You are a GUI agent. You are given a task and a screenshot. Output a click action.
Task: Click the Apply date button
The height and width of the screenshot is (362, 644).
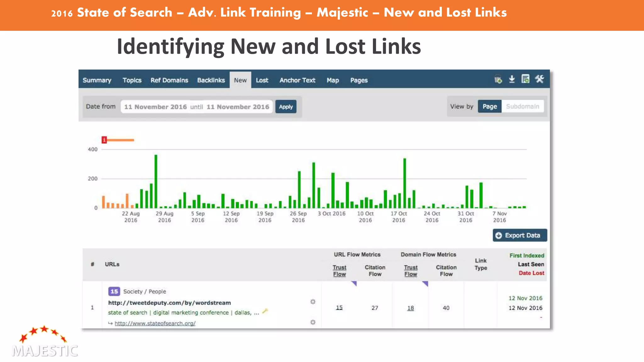pyautogui.click(x=286, y=107)
